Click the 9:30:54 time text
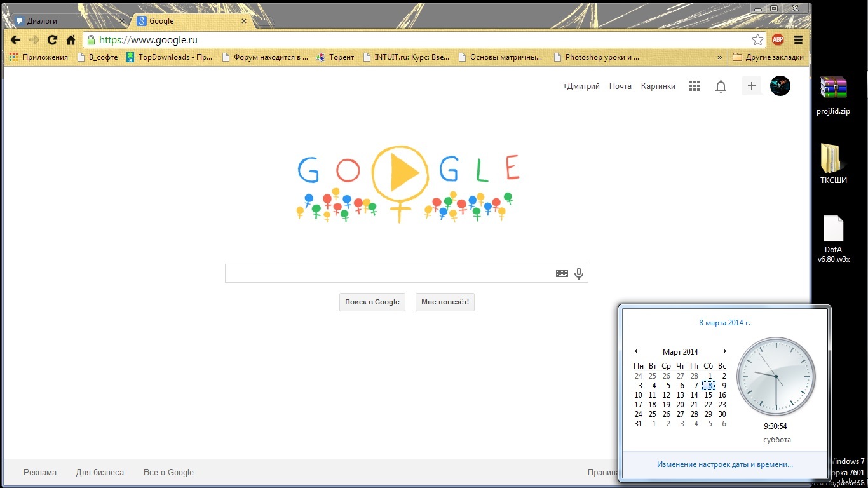This screenshot has height=488, width=868. click(x=776, y=426)
